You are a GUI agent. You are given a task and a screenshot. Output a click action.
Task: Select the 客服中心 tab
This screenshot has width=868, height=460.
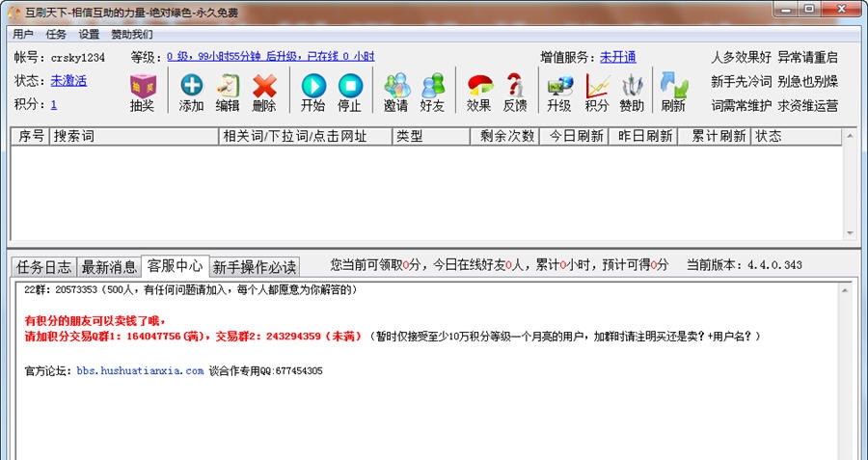(x=175, y=266)
